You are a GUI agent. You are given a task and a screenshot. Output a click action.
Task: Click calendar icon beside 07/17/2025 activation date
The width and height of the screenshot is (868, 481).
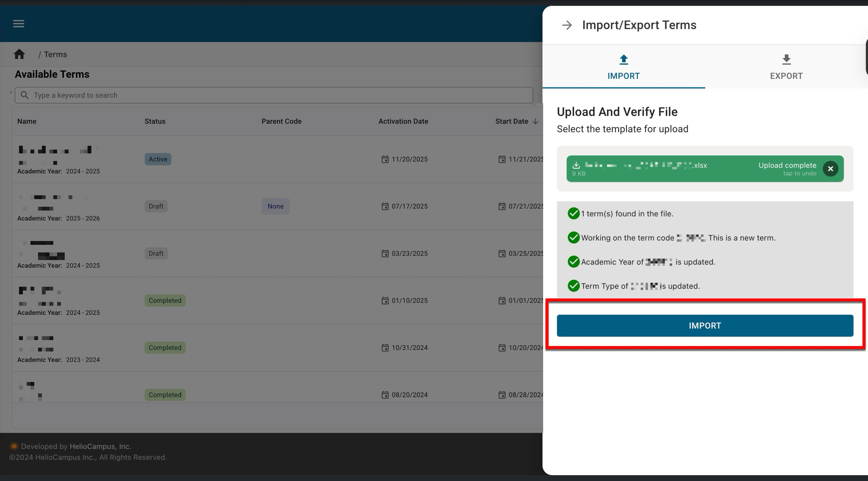click(x=385, y=206)
